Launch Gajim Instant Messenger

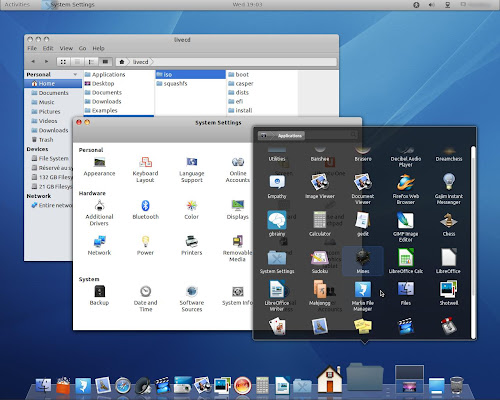point(449,189)
